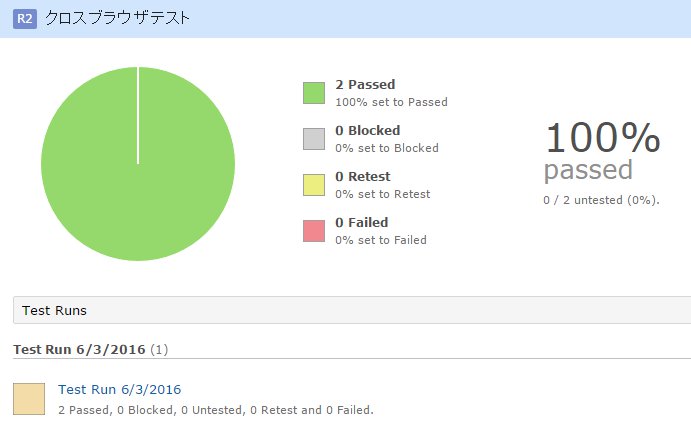Click the "100% set to Passed" subtext

[x=391, y=102]
